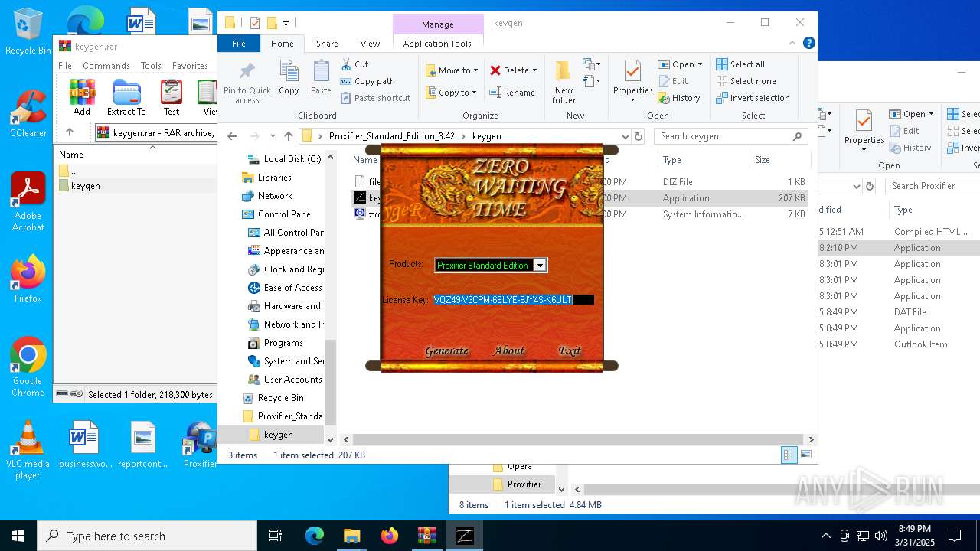
Task: Click the Up one level arrow
Action: pyautogui.click(x=289, y=136)
